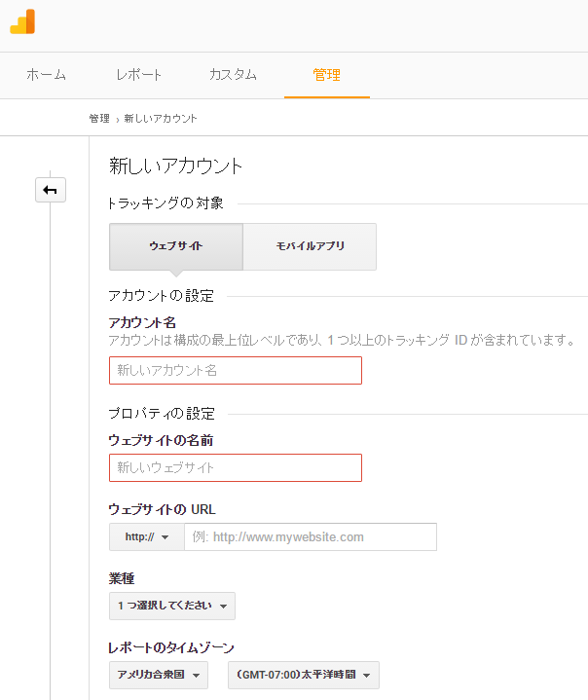
Task: Click the Google Analytics logo icon
Action: pos(22,21)
